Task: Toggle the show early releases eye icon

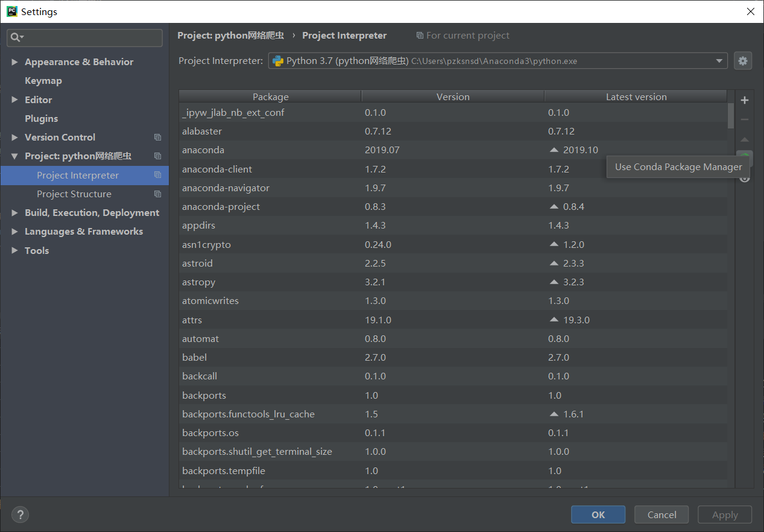Action: [744, 178]
